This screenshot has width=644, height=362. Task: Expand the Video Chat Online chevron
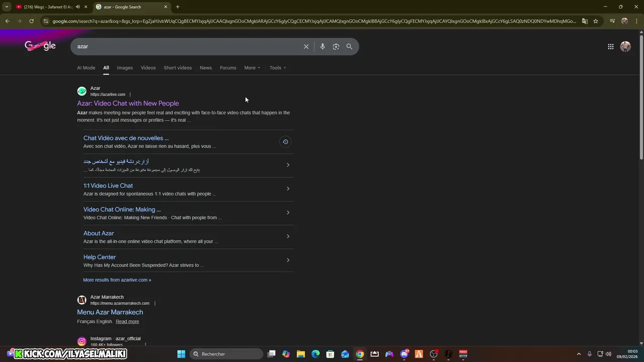coord(288,212)
